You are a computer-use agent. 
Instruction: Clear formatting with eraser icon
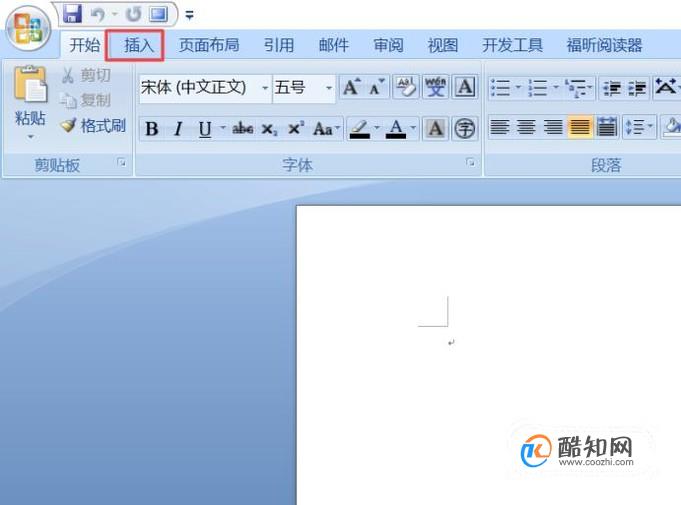406,86
